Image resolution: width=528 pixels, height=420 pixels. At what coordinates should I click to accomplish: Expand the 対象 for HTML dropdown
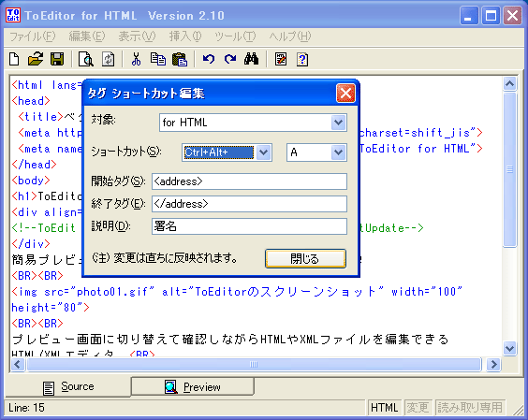(338, 123)
